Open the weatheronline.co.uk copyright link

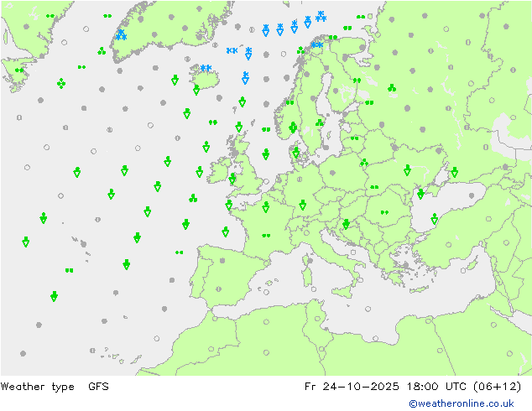[x=462, y=403]
